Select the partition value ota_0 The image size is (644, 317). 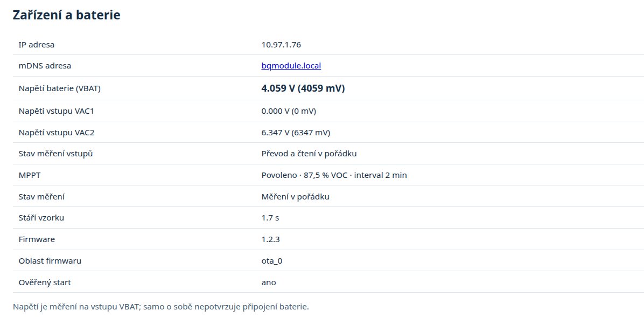tap(272, 261)
